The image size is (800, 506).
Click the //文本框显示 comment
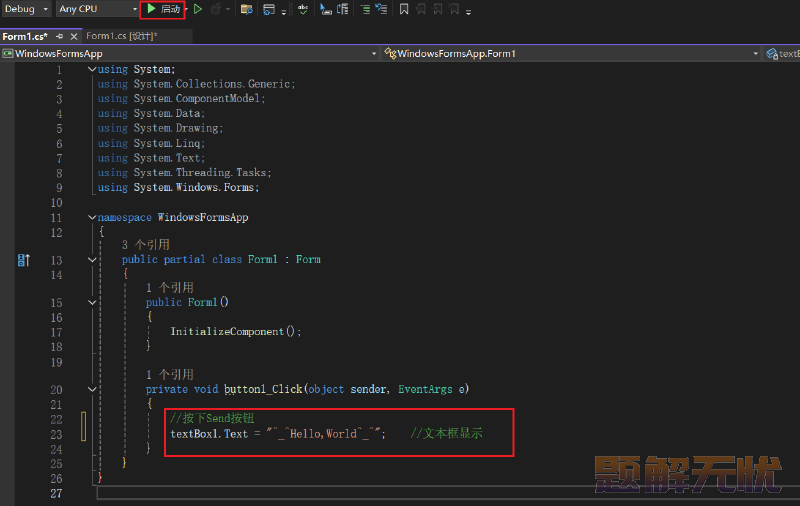tap(446, 433)
